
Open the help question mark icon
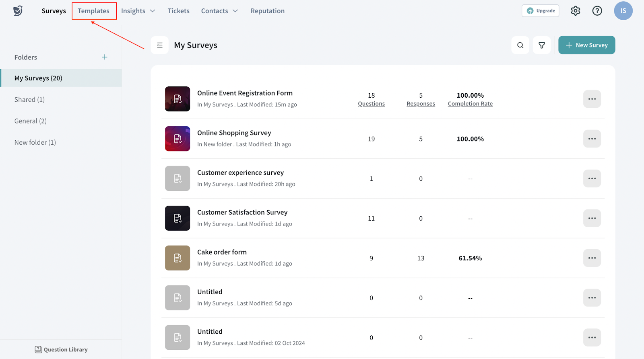[x=597, y=11]
